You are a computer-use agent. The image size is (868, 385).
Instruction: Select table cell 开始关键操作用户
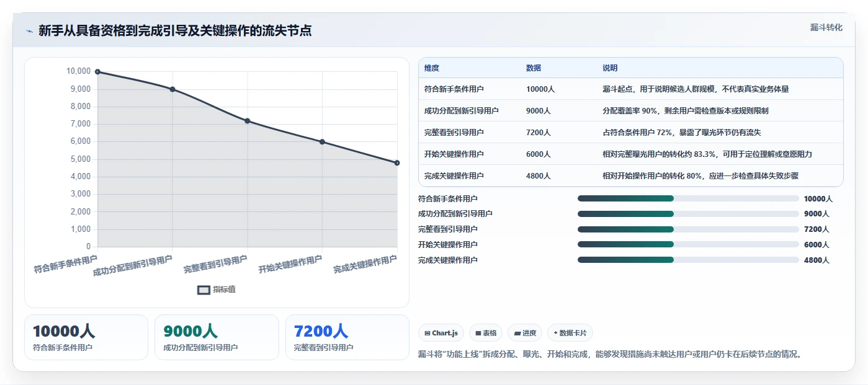(454, 154)
